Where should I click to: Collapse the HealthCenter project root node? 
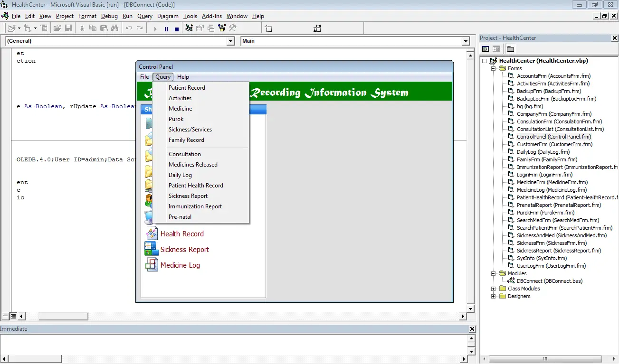pyautogui.click(x=485, y=61)
